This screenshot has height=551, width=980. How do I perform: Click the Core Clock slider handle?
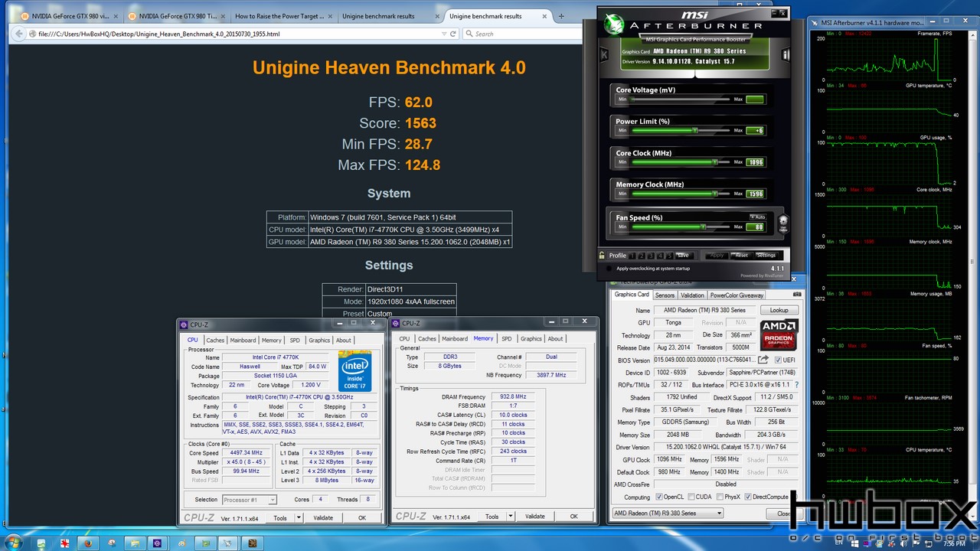(x=714, y=162)
